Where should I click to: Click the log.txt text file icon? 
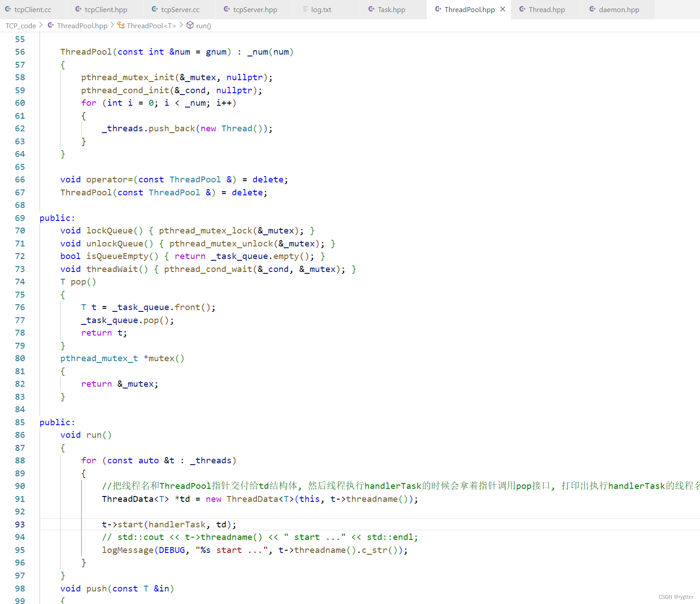click(305, 9)
